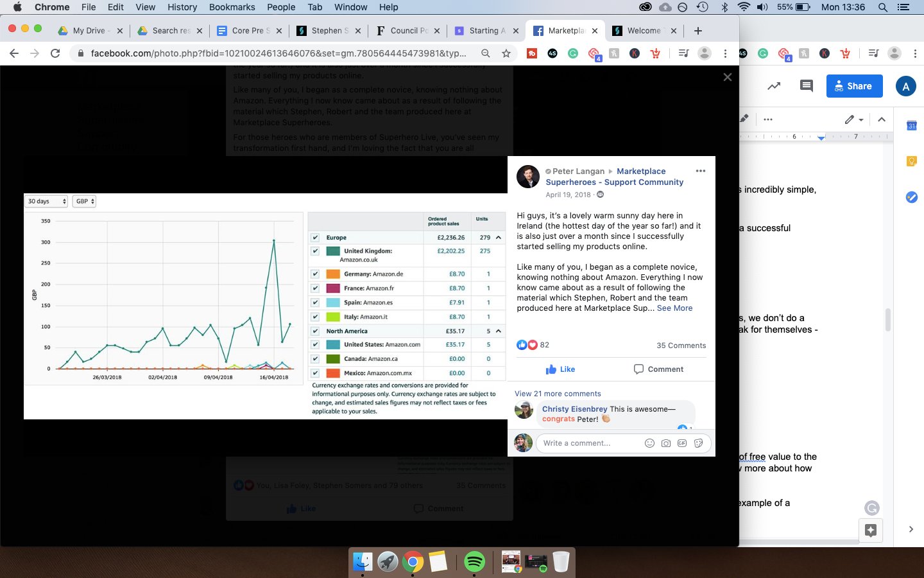Open the red shopping cart extension
Screen dimensions: 924x578
coord(655,53)
